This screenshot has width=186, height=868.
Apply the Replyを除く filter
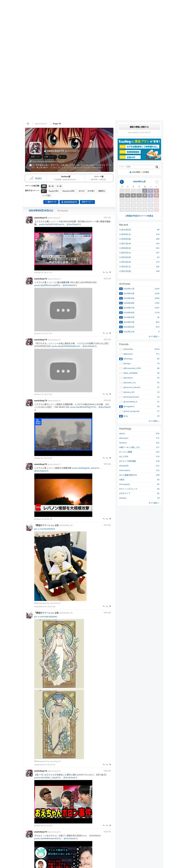click(54, 191)
